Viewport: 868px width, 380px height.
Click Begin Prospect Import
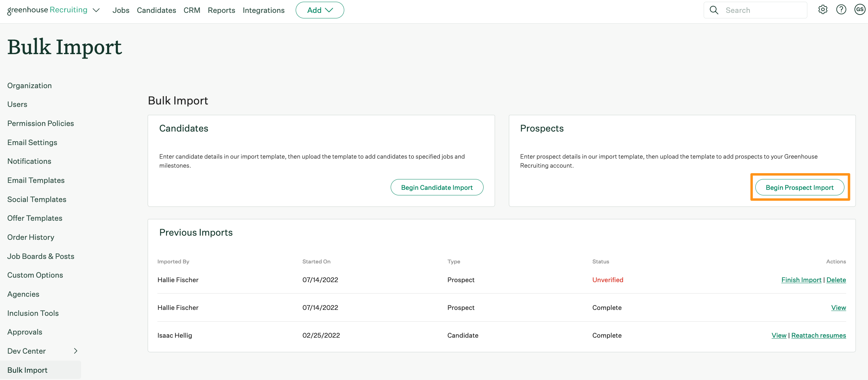tap(800, 187)
